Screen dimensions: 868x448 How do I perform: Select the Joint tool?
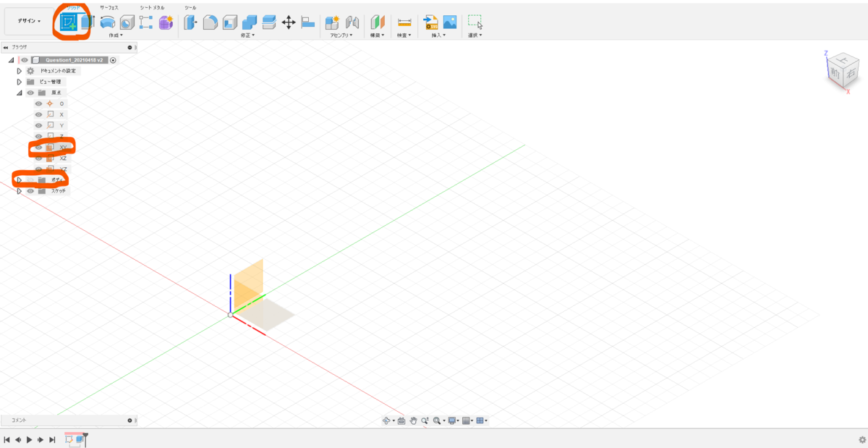tap(352, 22)
